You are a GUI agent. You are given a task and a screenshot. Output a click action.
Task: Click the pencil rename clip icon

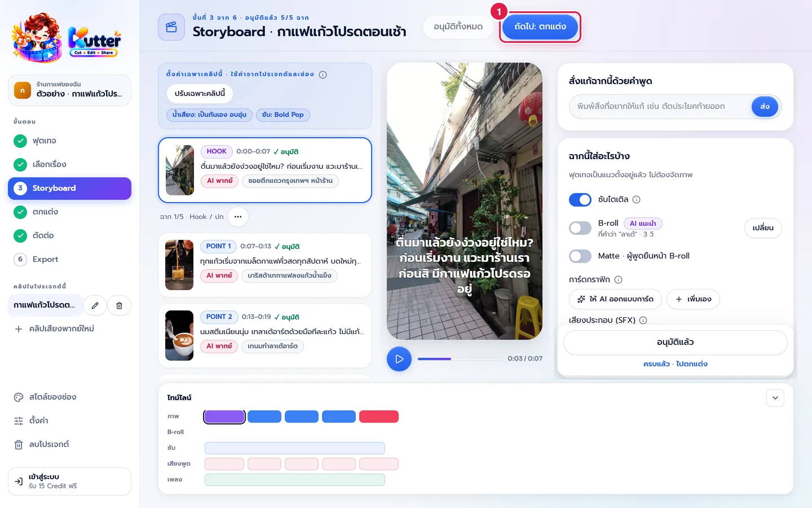[95, 305]
